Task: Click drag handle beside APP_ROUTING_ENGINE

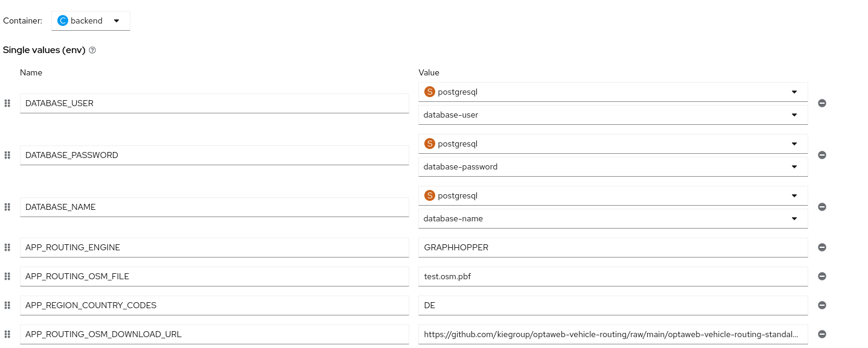Action: [7, 247]
